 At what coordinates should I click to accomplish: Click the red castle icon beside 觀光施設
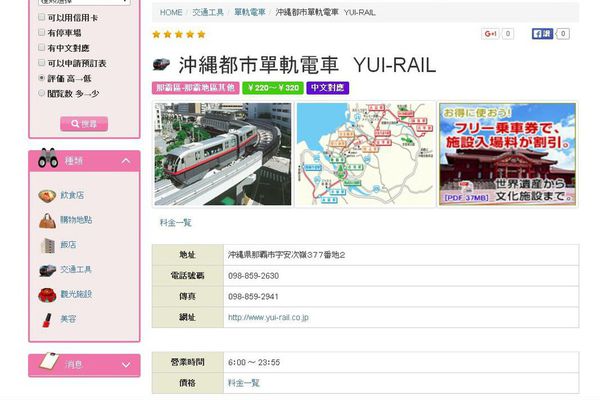click(47, 295)
